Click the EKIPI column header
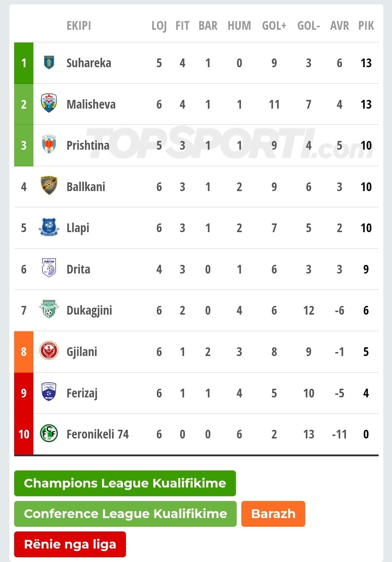 pos(79,26)
